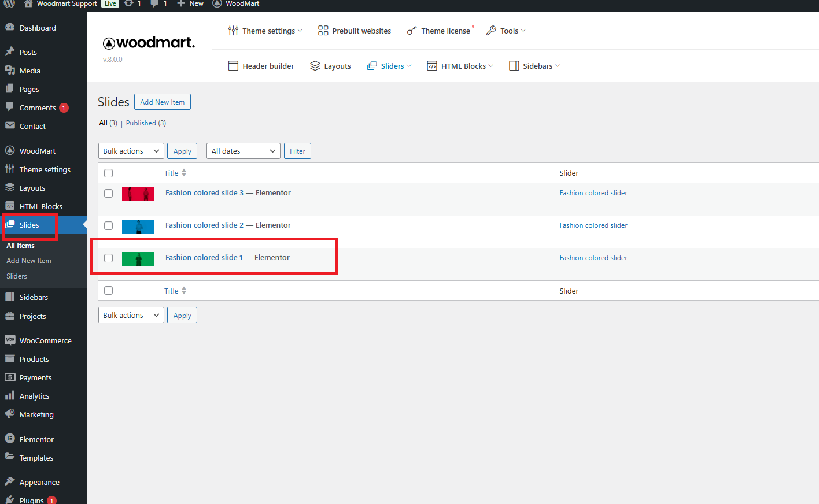The height and width of the screenshot is (504, 819).
Task: Open the Comments menu with 1 badge
Action: [43, 108]
